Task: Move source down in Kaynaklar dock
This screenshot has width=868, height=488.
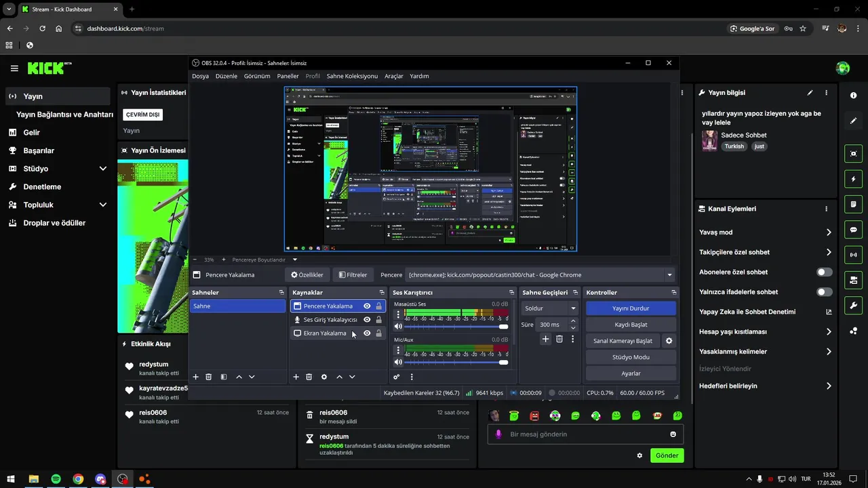Action: coord(352,377)
